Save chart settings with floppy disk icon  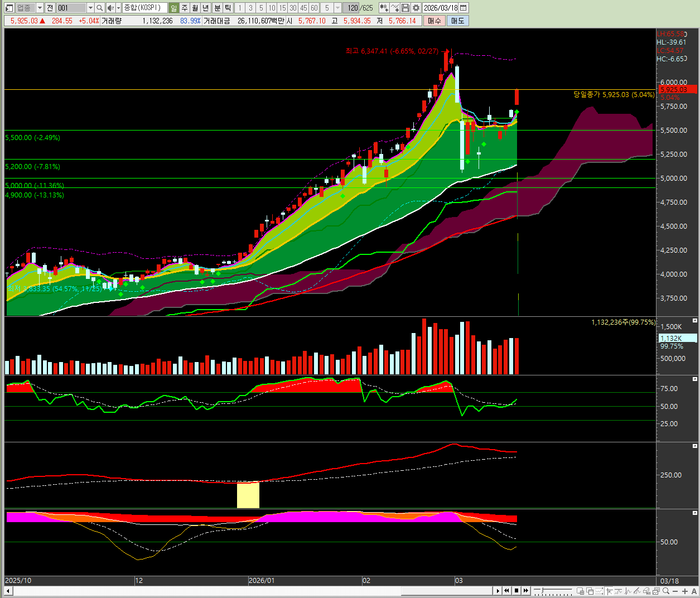(405, 8)
